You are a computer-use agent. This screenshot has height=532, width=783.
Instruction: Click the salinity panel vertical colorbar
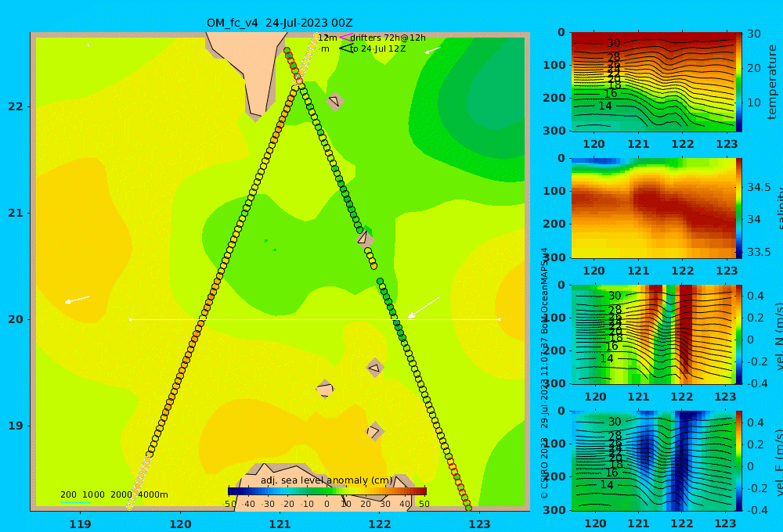(738, 208)
